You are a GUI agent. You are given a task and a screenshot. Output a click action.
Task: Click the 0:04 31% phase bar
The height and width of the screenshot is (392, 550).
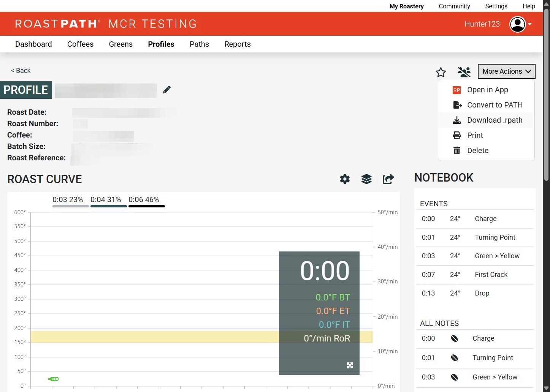click(108, 202)
